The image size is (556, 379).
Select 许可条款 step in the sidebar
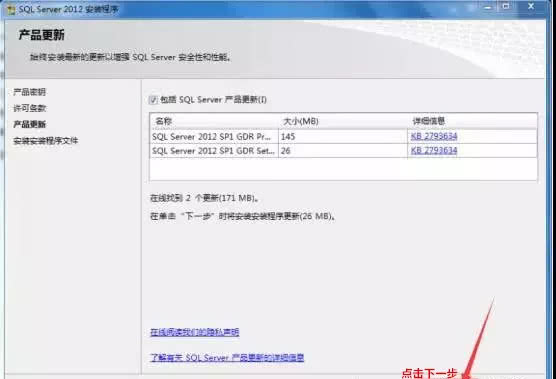(x=29, y=108)
